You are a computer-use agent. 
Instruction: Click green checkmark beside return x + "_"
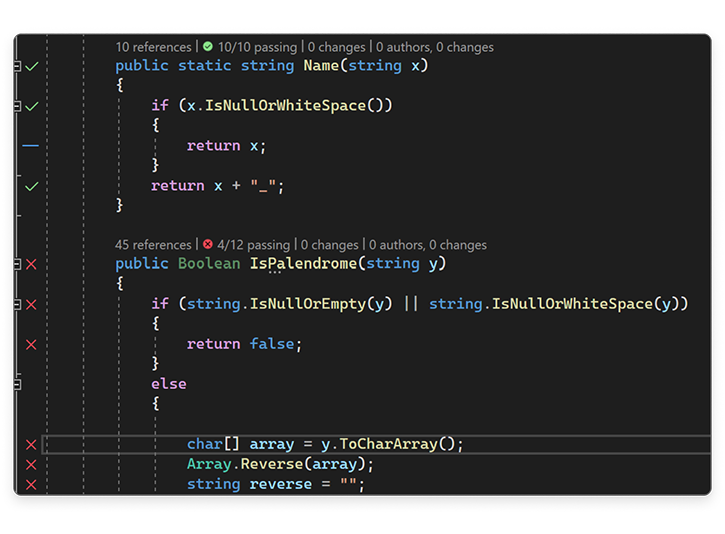coord(31,187)
